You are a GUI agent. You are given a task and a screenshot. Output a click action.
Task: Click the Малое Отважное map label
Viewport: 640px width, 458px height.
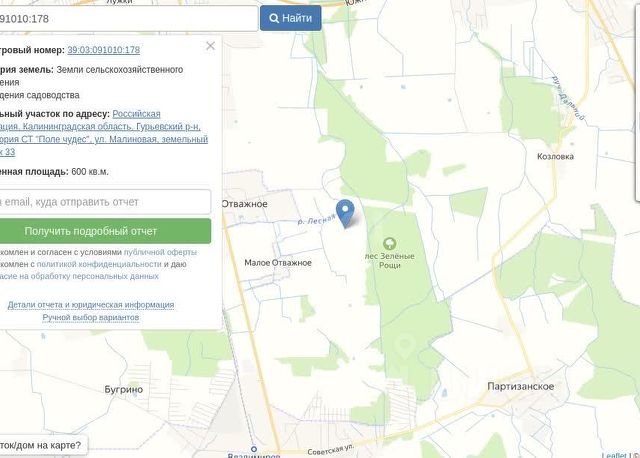(x=278, y=263)
